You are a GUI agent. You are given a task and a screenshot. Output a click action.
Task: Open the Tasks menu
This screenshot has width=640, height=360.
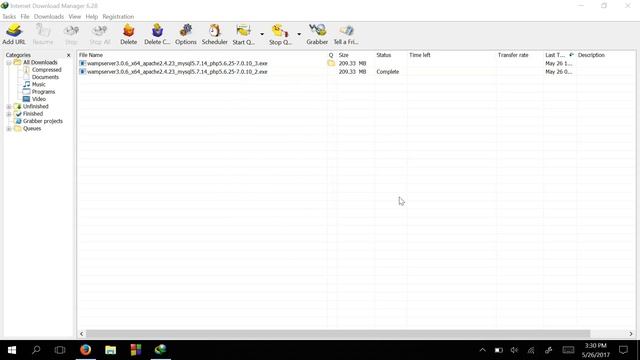pos(9,17)
